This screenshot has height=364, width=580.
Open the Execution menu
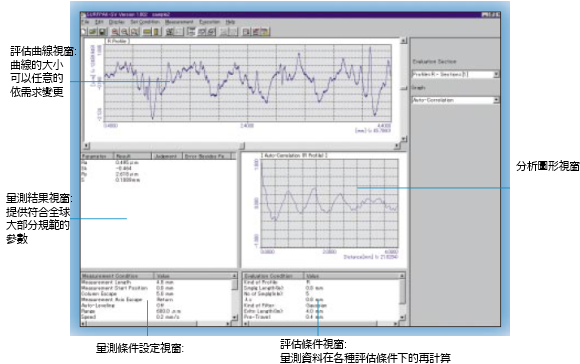tap(209, 22)
